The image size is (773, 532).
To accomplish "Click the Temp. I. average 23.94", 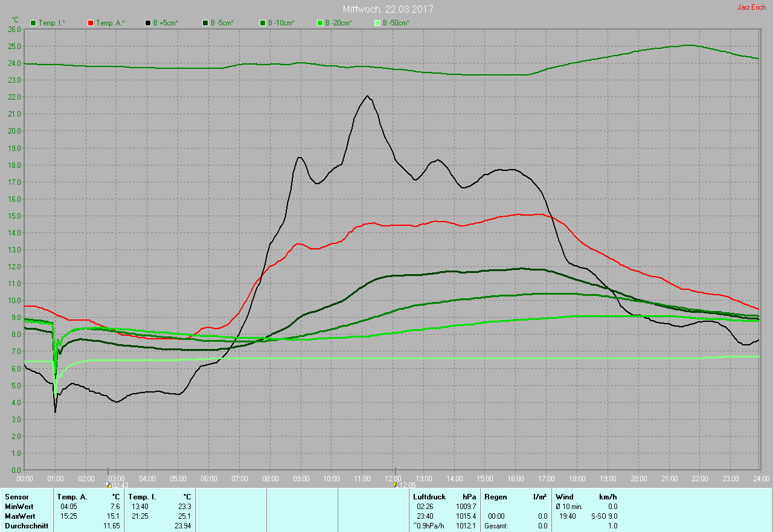I will 182,526.
